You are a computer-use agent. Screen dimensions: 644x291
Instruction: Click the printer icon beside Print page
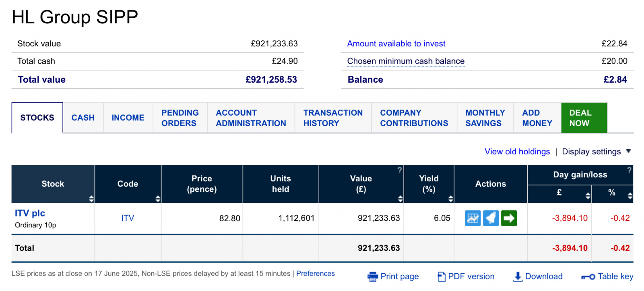(x=373, y=276)
